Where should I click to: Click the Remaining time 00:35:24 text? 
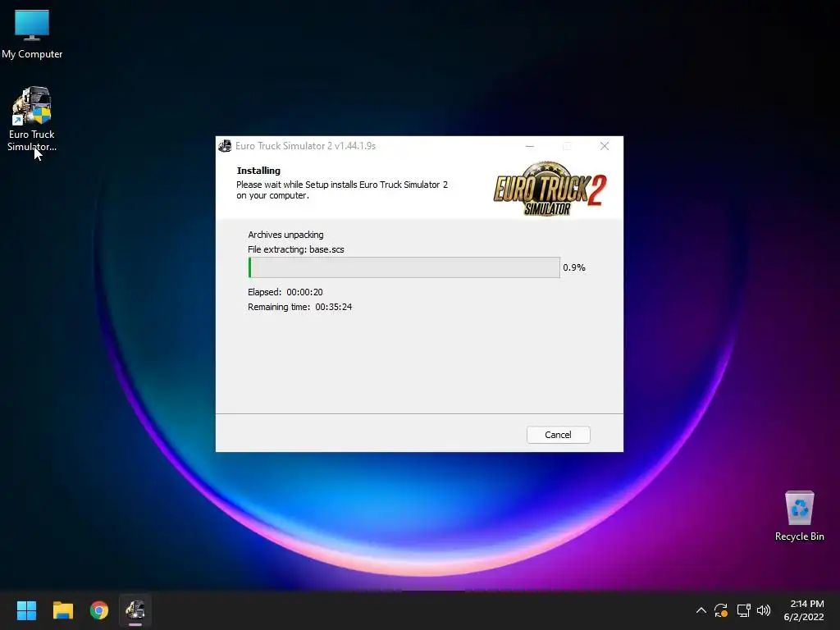point(299,307)
